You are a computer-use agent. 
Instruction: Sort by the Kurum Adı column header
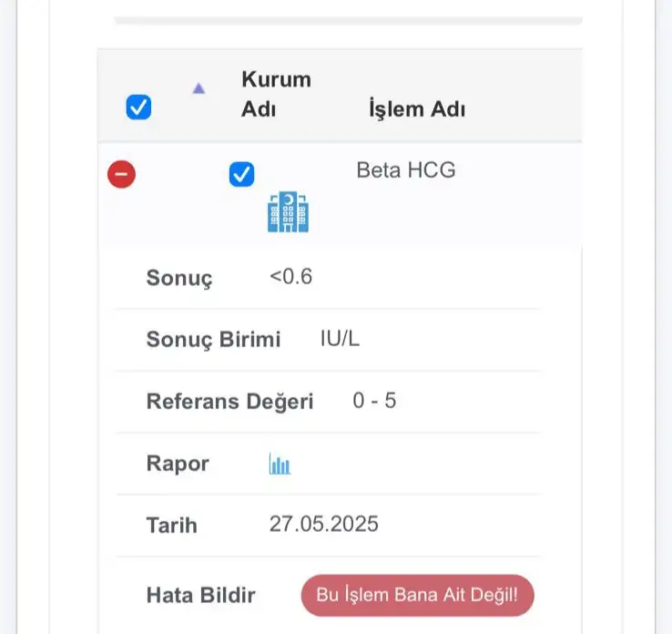tap(276, 94)
